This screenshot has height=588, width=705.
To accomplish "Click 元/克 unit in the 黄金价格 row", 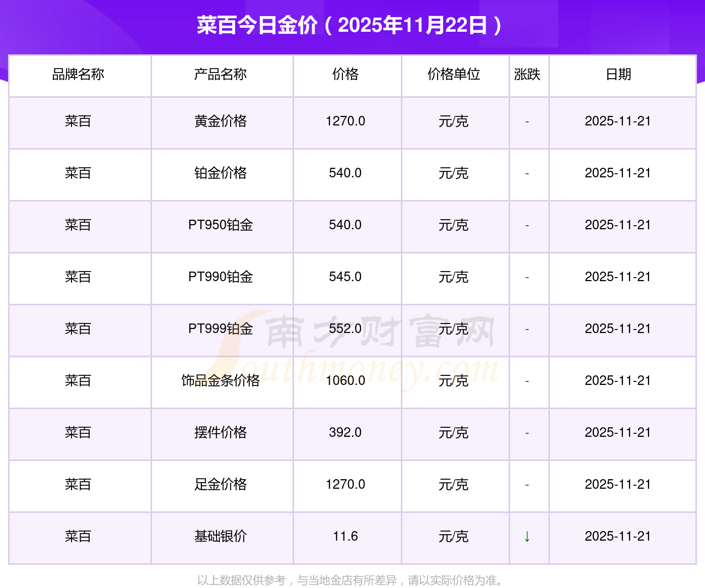I will point(454,121).
